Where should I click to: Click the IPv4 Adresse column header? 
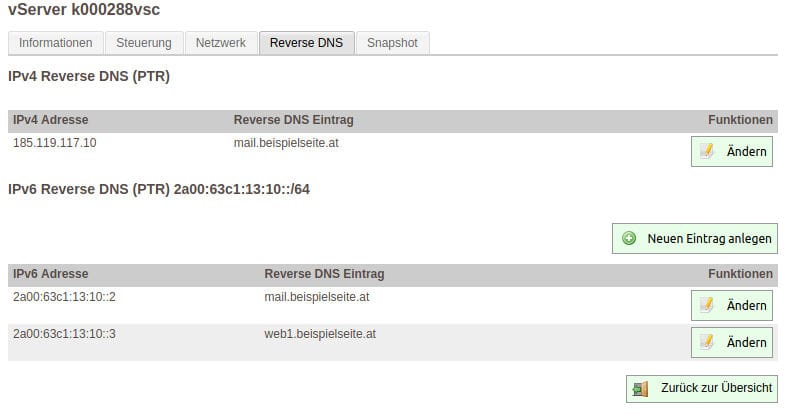[51, 120]
